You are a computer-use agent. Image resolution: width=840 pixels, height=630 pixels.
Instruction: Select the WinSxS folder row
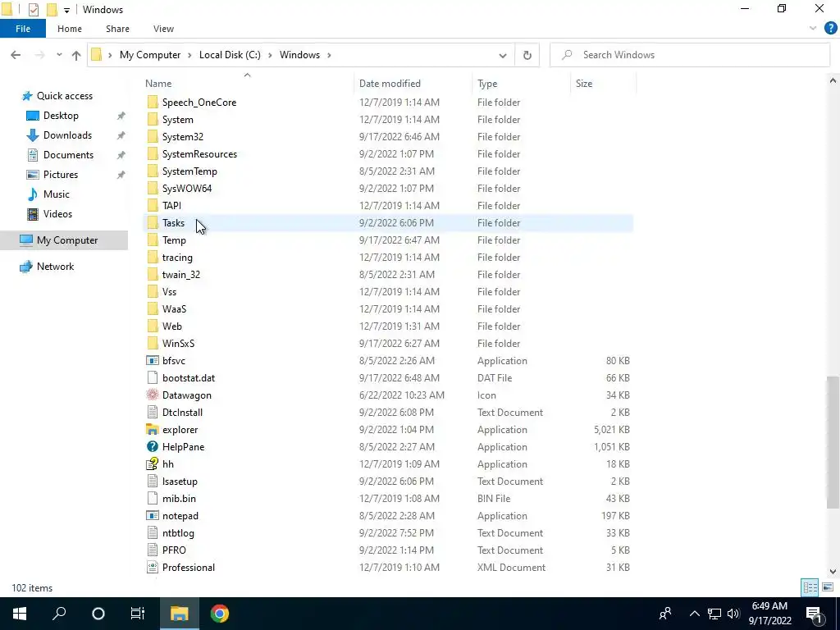(x=388, y=344)
